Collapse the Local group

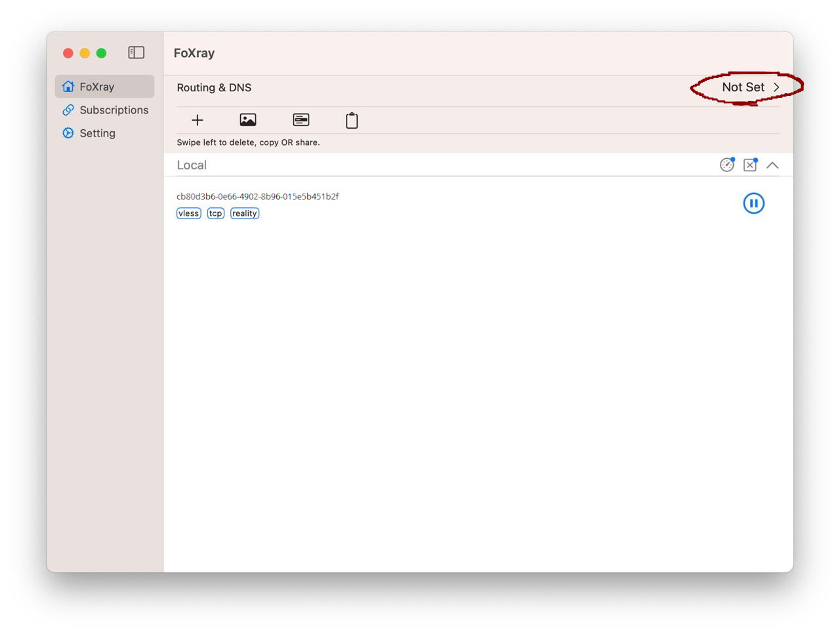tap(772, 165)
